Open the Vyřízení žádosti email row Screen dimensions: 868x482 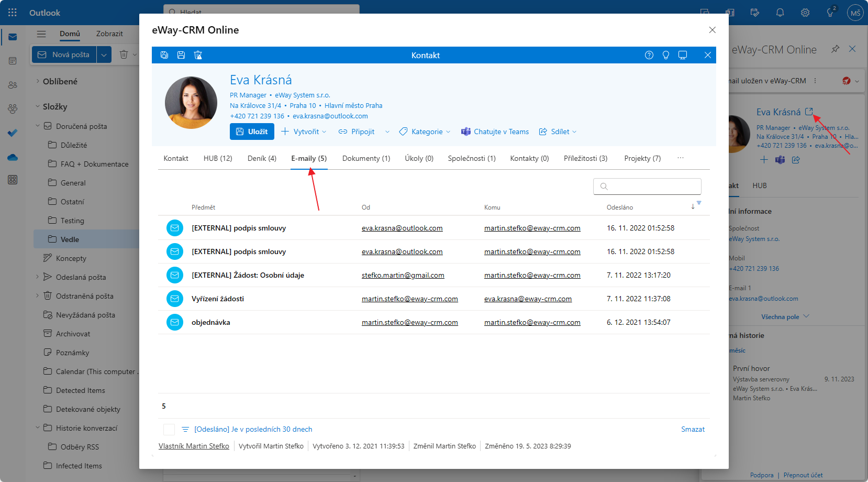tap(434, 299)
